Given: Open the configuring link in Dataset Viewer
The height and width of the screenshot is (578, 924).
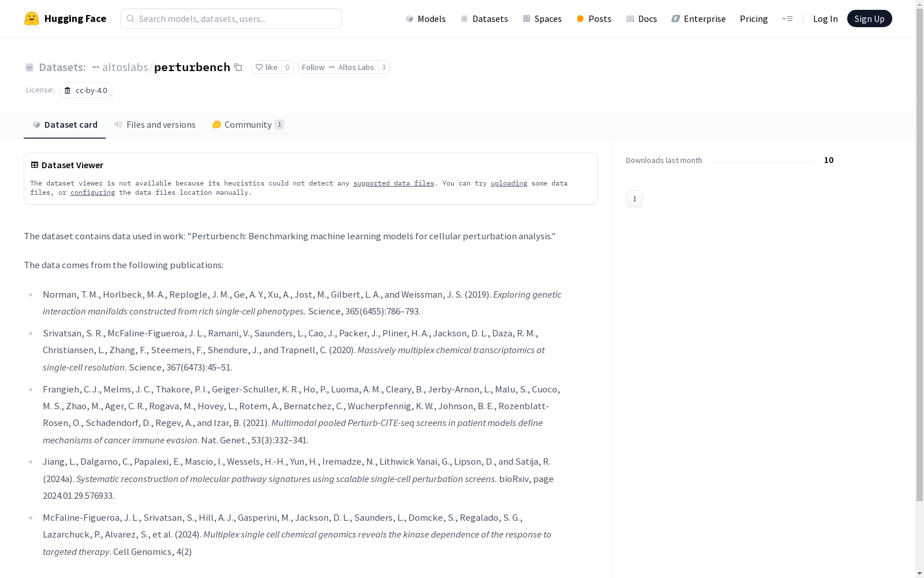Looking at the screenshot, I should [92, 192].
